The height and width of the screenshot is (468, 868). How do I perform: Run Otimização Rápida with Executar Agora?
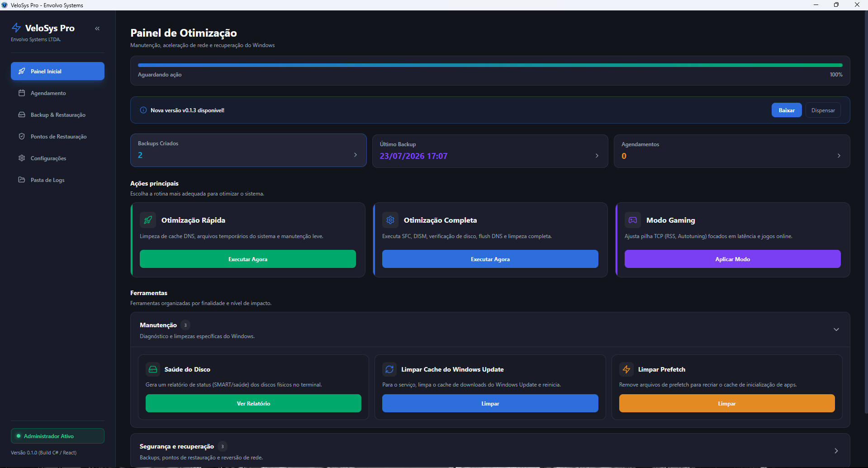[x=248, y=259]
